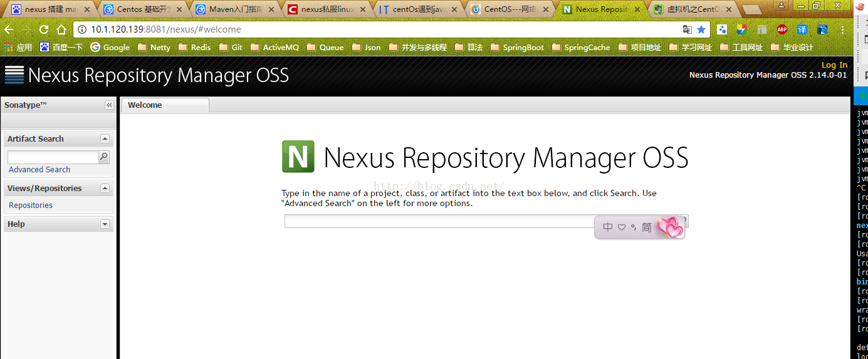Open the Adblock Plus ABP icon

782,29
